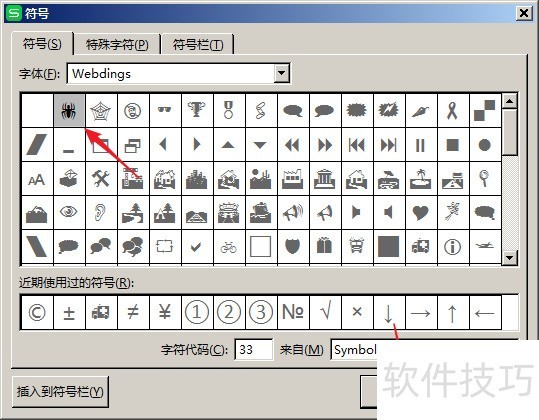This screenshot has width=539, height=420.
Task: Select the spider symbol in the grid
Action: (x=69, y=110)
